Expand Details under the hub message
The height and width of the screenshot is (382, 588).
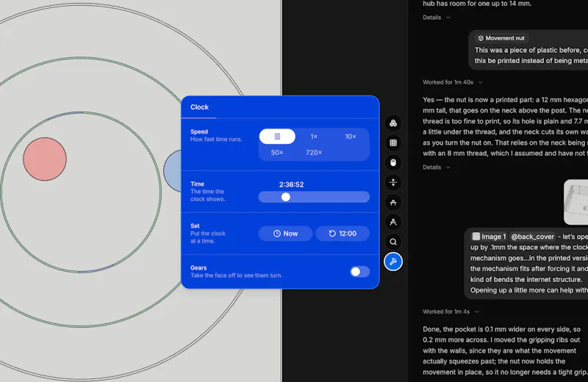[437, 18]
